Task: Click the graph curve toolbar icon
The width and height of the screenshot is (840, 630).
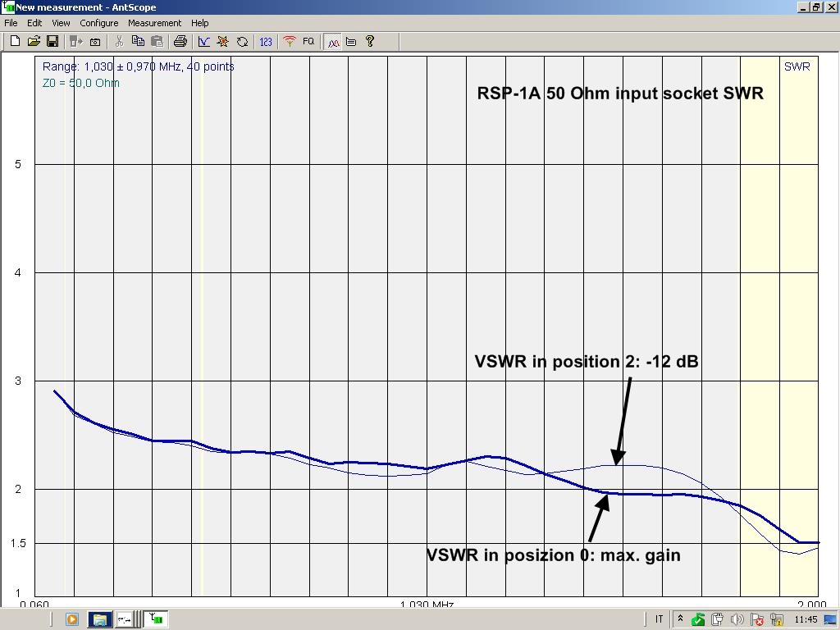Action: (x=203, y=41)
